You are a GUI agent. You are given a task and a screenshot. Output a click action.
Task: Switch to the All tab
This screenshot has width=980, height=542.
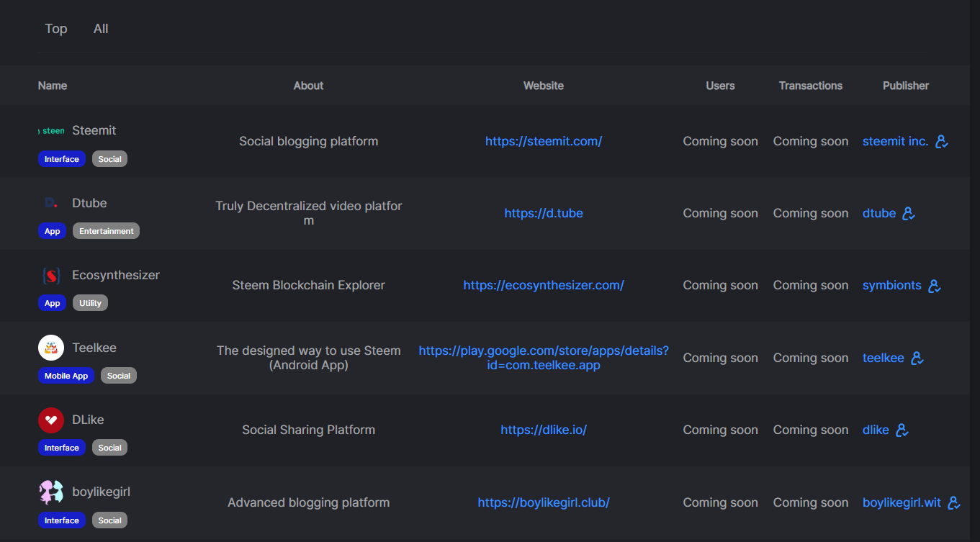tap(101, 29)
